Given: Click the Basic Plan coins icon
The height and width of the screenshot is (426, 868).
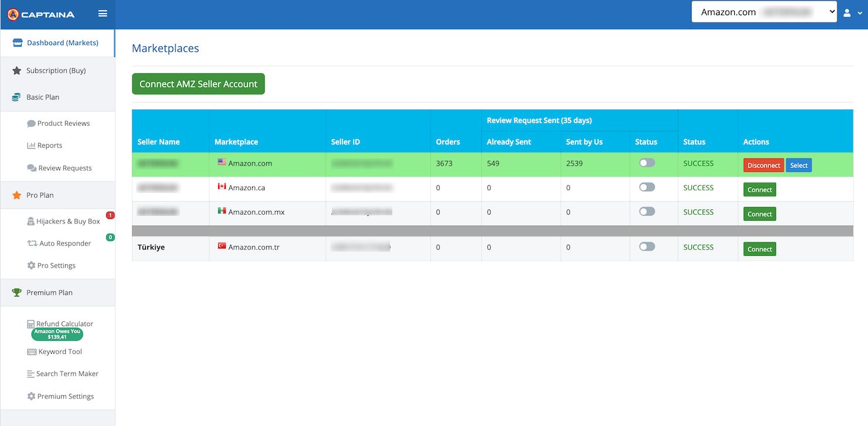Looking at the screenshot, I should point(16,97).
